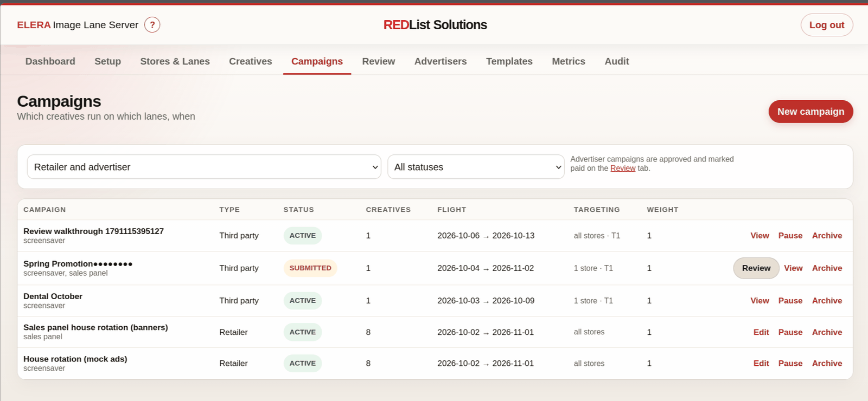Create a New campaign
This screenshot has width=868, height=401.
tap(810, 112)
